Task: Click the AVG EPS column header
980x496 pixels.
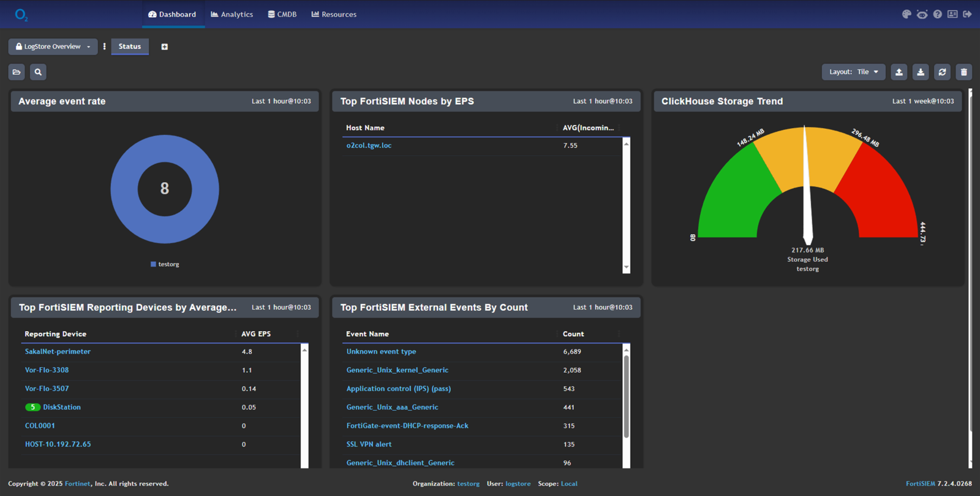Action: (x=256, y=334)
